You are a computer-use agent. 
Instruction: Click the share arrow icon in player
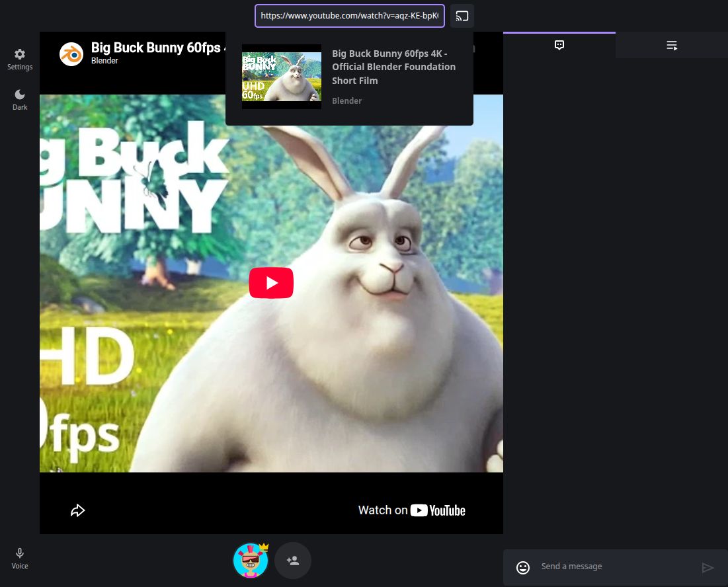(x=77, y=510)
